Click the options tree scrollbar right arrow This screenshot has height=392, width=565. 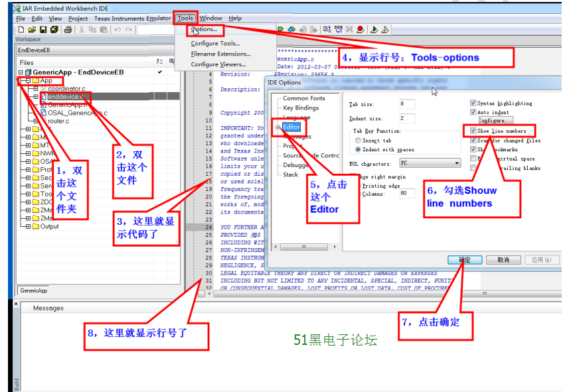click(x=335, y=247)
